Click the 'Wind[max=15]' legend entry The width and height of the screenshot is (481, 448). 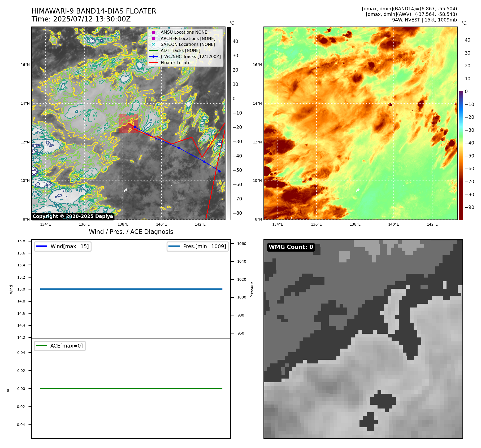coord(63,246)
